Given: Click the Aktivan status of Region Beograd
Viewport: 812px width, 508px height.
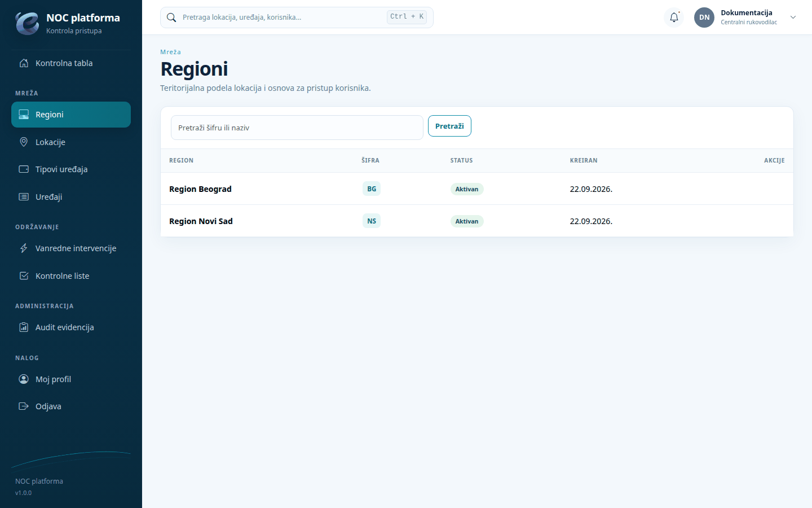Looking at the screenshot, I should pyautogui.click(x=467, y=189).
